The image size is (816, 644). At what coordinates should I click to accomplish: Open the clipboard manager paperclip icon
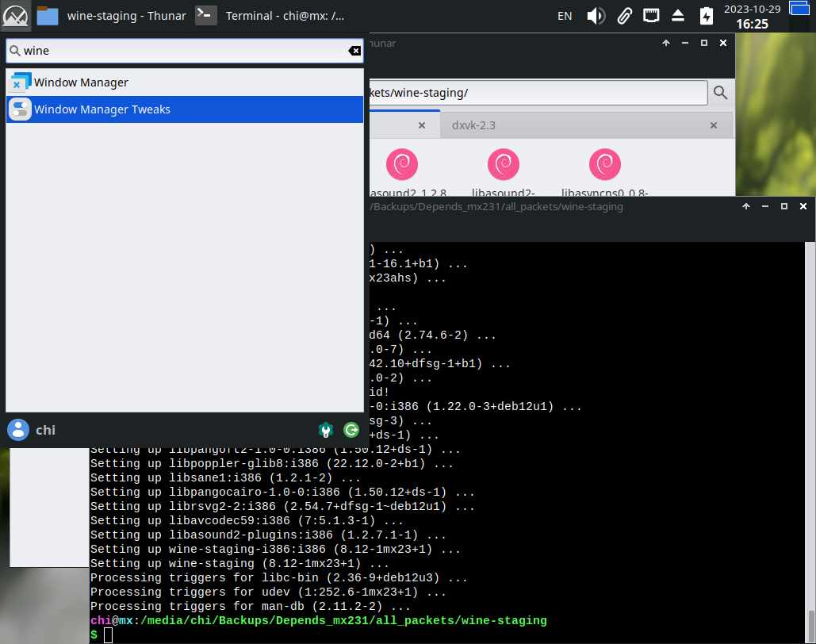[624, 16]
